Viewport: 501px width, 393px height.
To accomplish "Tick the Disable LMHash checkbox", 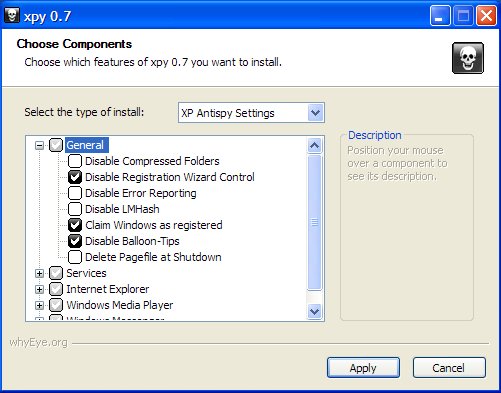I will coord(75,209).
